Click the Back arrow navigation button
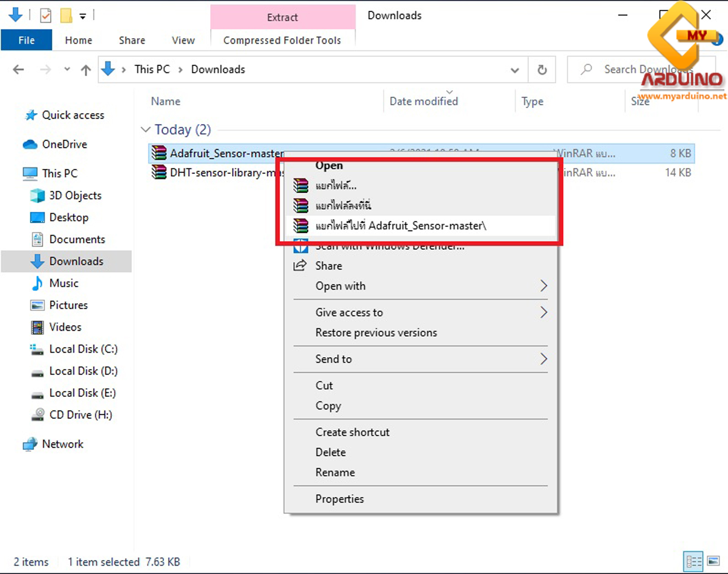The image size is (728, 574). [x=18, y=70]
